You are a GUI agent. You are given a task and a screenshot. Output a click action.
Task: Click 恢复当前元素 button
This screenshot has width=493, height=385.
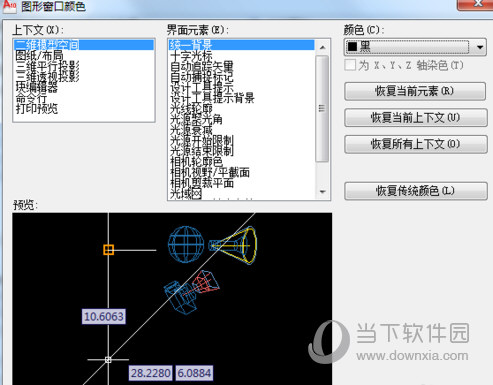415,91
